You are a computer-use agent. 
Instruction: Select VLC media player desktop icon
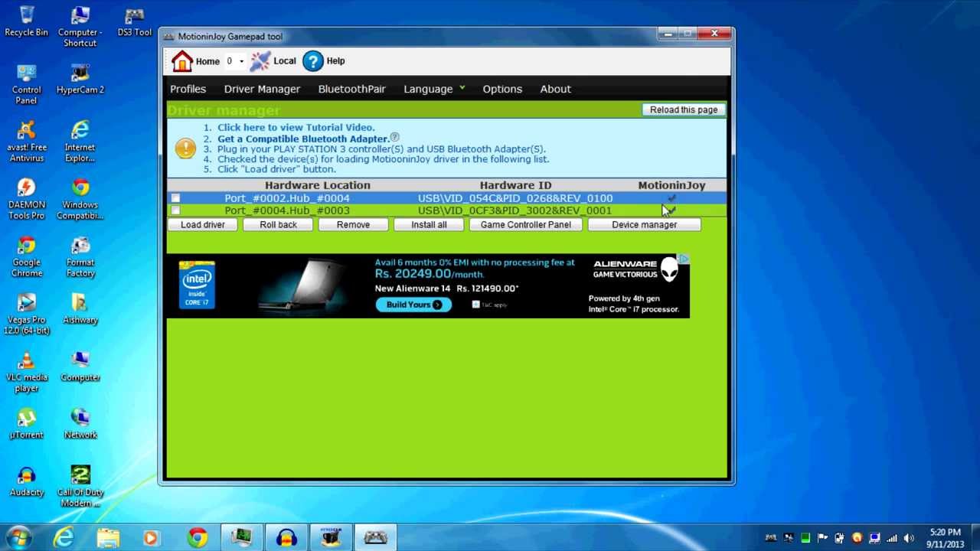click(26, 371)
